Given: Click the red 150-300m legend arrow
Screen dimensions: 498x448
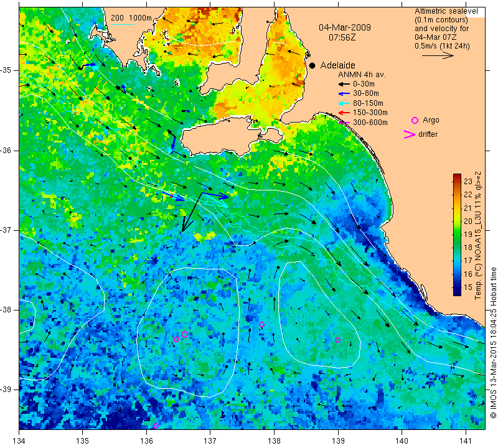Looking at the screenshot, I should 344,113.
